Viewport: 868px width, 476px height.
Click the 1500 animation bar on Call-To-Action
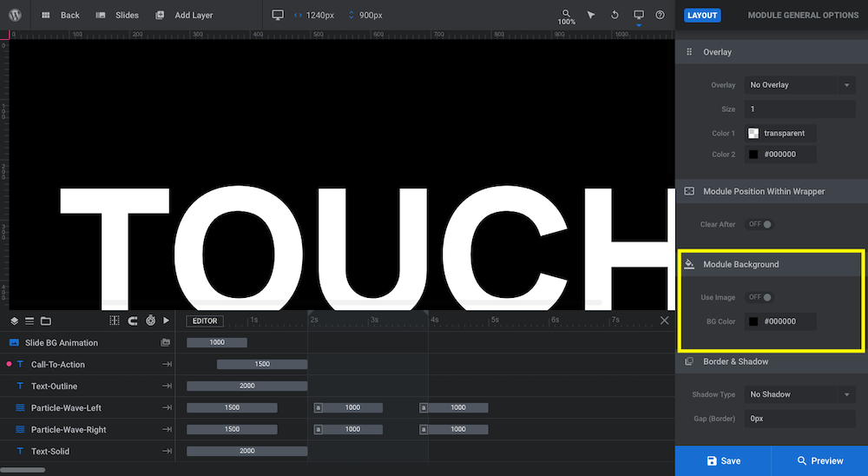tap(262, 364)
